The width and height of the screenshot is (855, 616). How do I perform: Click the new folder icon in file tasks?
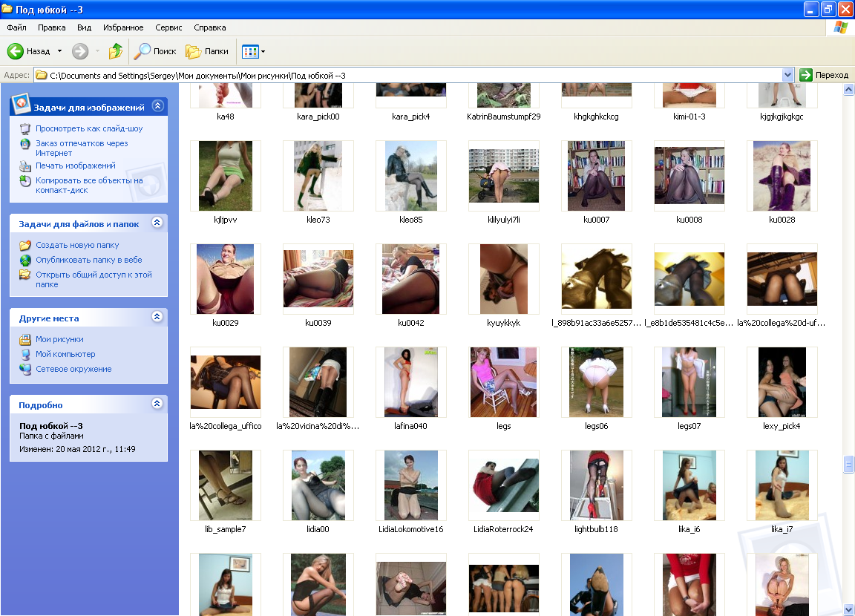[25, 246]
